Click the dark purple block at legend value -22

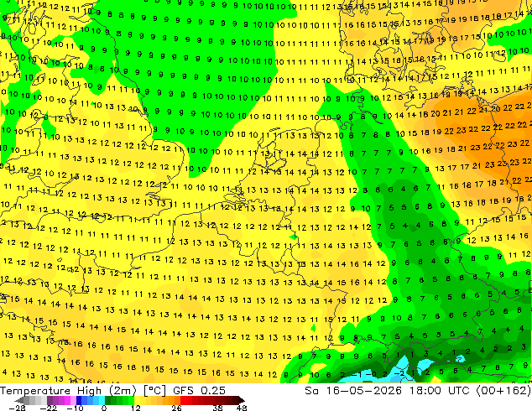coord(50,400)
